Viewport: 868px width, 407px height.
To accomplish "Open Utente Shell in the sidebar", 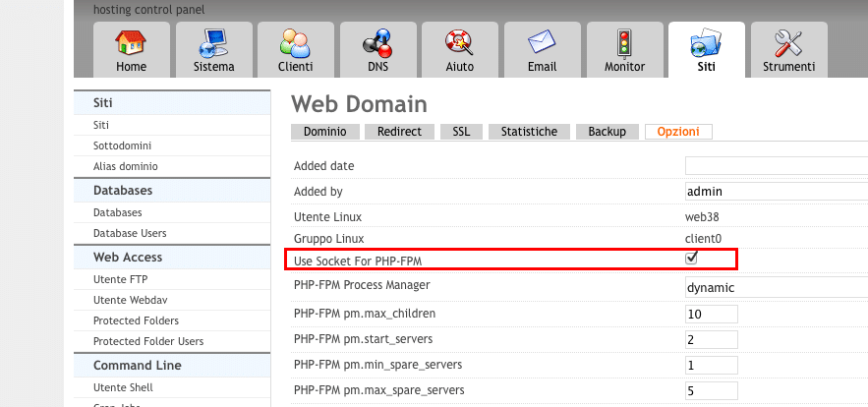I will pyautogui.click(x=124, y=387).
